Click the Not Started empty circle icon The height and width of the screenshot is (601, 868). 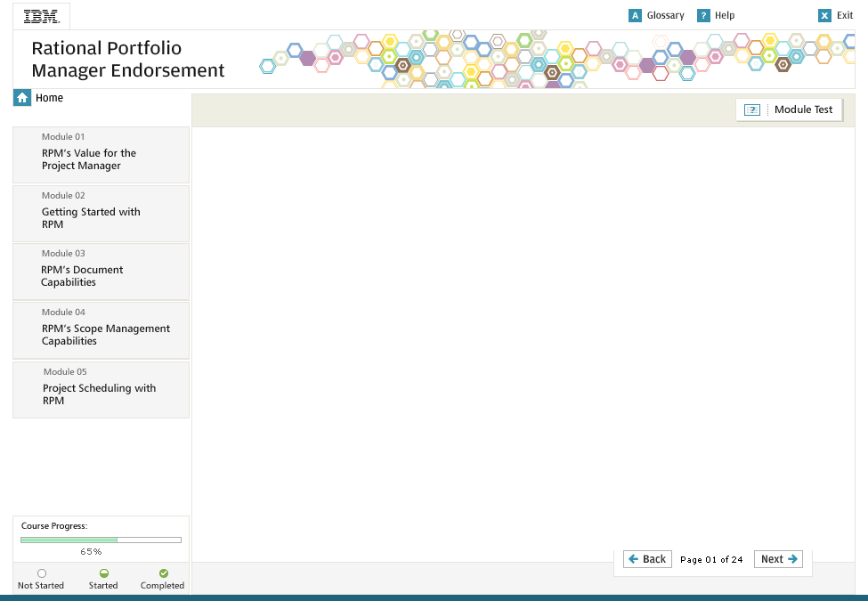(42, 573)
